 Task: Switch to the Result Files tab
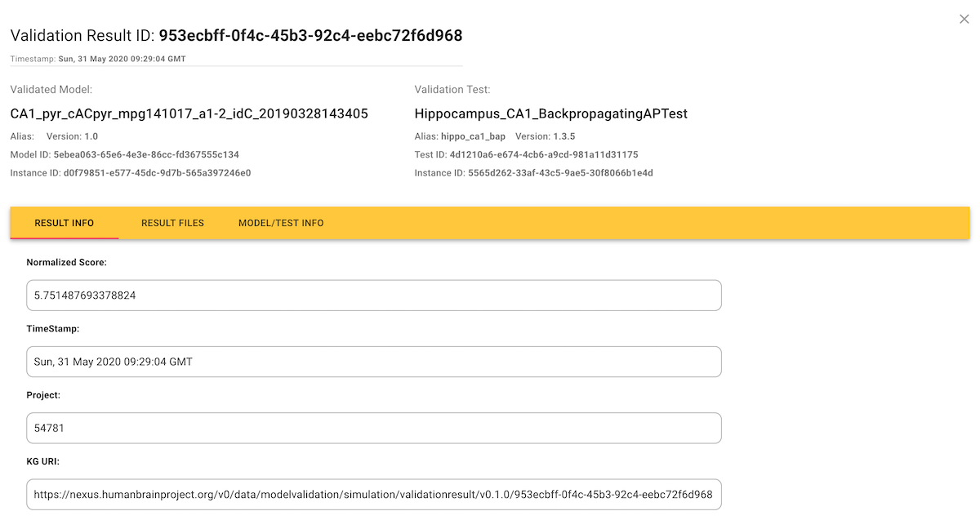click(172, 223)
